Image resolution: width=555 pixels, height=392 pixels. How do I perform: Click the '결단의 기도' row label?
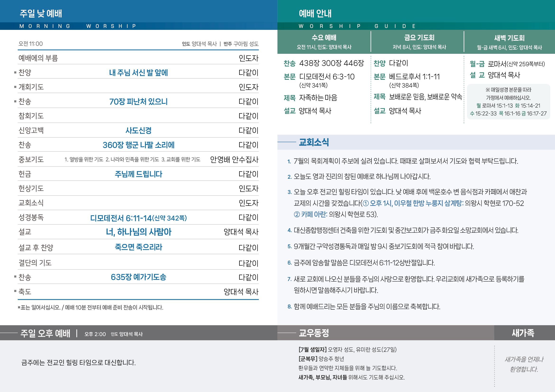(35, 263)
